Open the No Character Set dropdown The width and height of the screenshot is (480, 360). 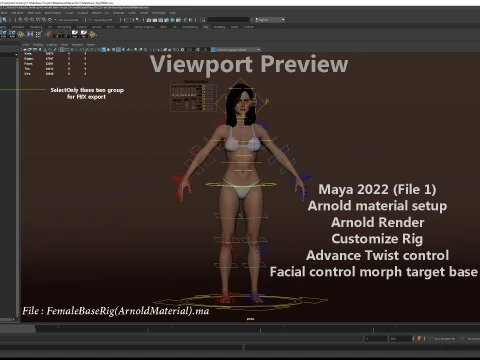[446, 338]
